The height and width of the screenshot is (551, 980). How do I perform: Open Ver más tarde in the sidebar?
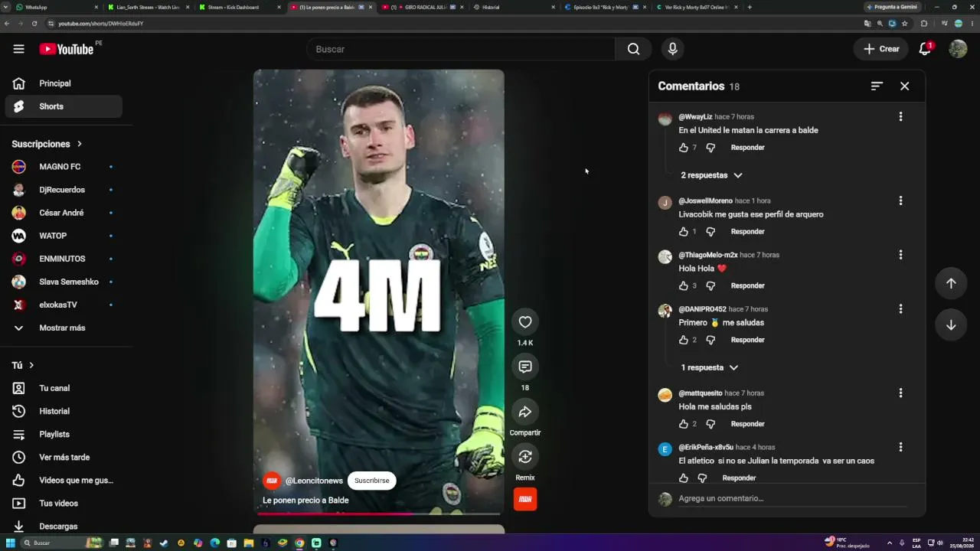[64, 457]
